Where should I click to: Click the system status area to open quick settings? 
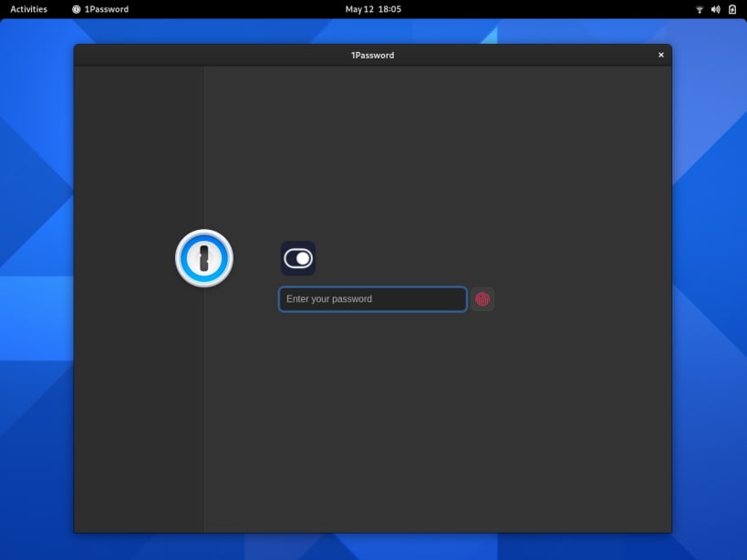(715, 9)
